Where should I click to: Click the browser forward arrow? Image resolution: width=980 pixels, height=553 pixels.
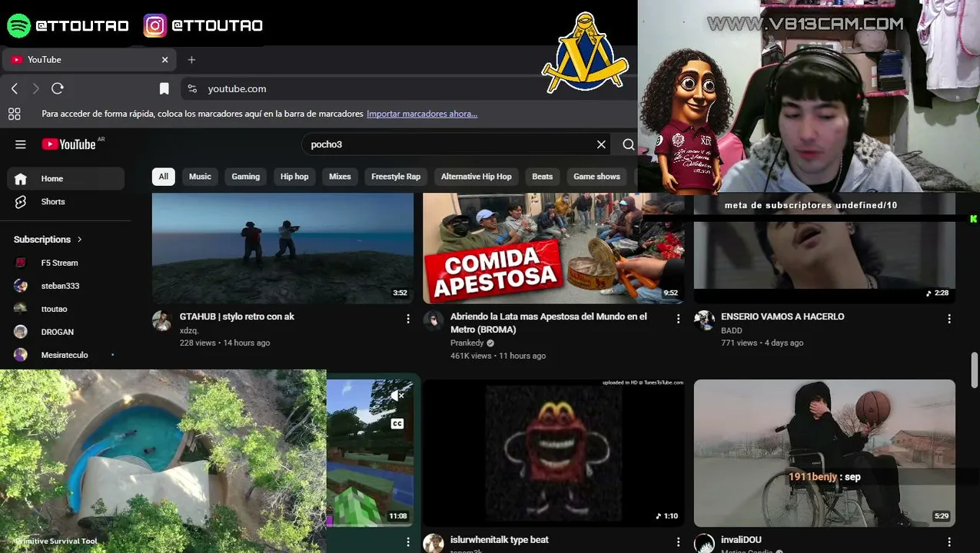[35, 88]
